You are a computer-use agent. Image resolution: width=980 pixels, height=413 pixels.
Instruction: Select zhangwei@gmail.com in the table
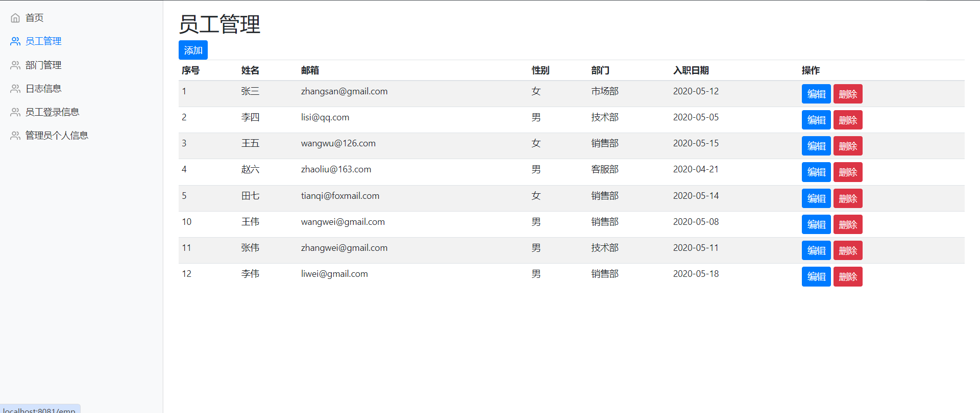point(344,248)
